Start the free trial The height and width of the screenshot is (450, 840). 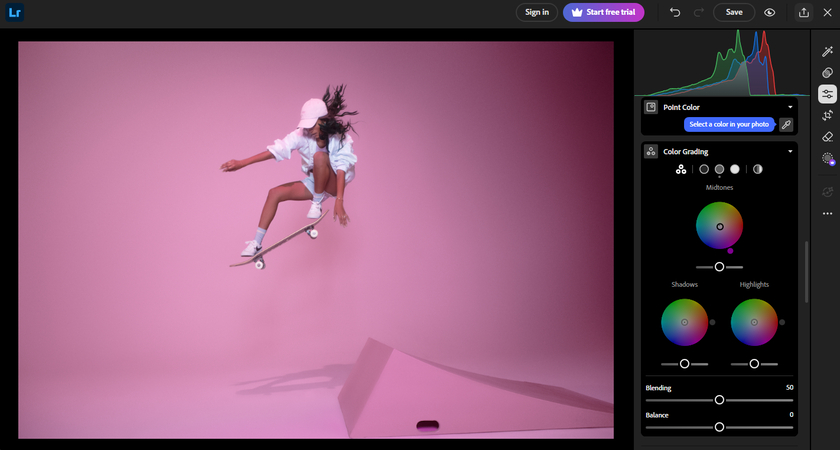(604, 12)
